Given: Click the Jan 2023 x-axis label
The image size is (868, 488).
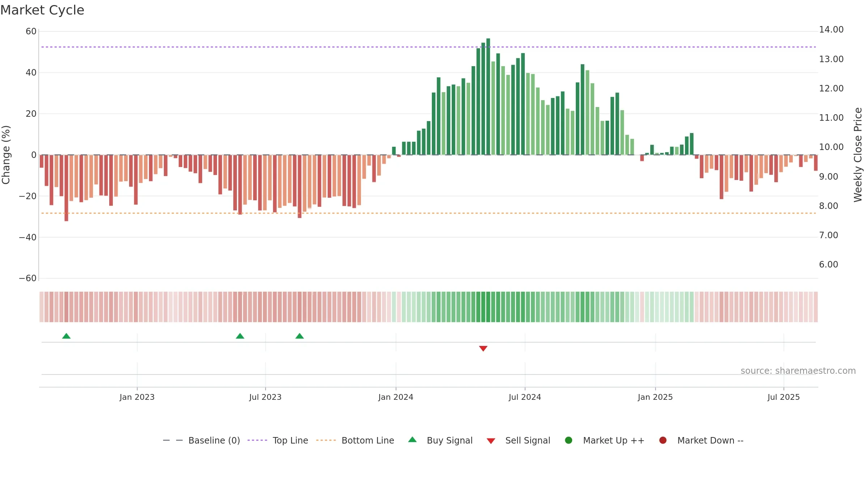Looking at the screenshot, I should [x=137, y=397].
